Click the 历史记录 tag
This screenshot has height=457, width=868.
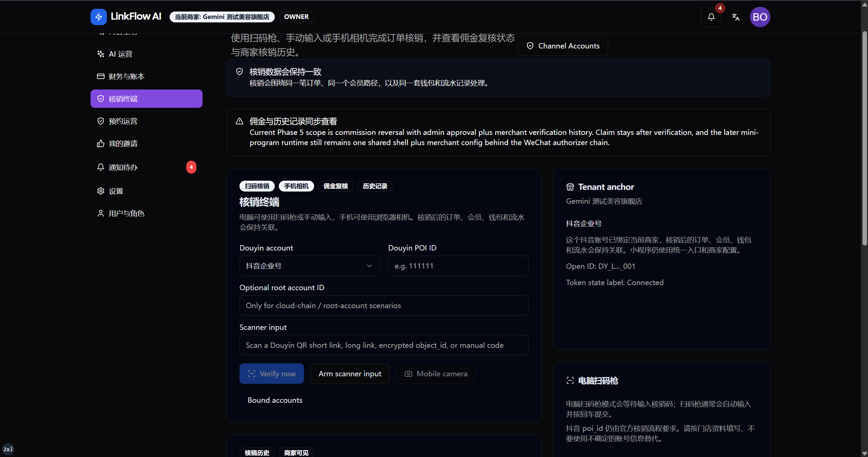click(x=375, y=186)
